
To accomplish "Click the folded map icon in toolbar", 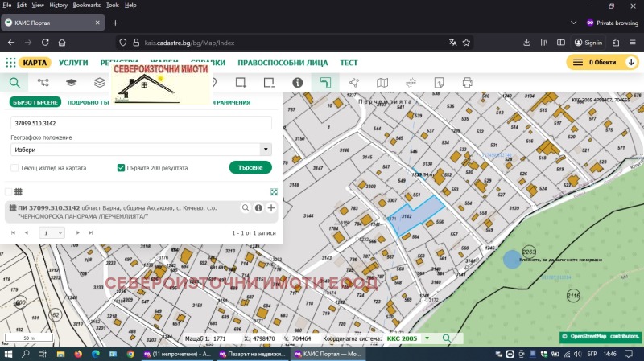I will pos(382,82).
